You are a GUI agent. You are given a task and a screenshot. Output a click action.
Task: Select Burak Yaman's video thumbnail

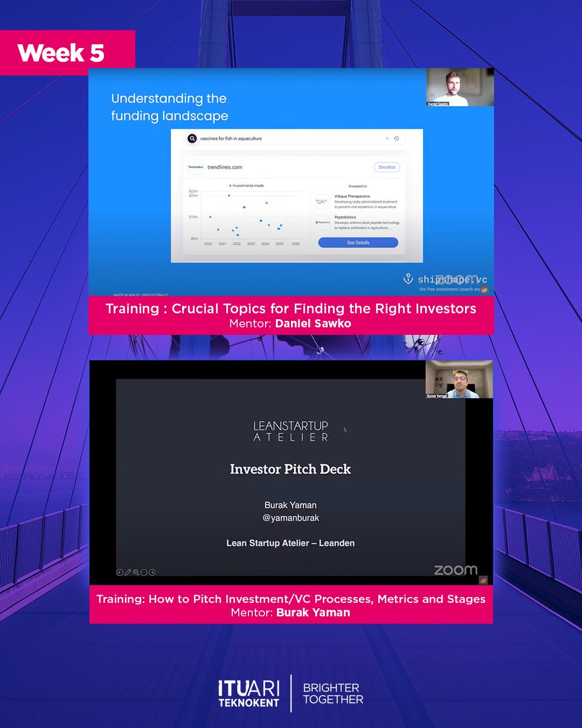459,379
